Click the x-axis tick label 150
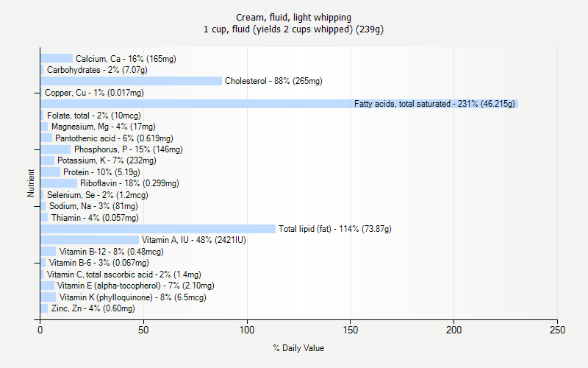The width and height of the screenshot is (588, 368). click(x=351, y=330)
